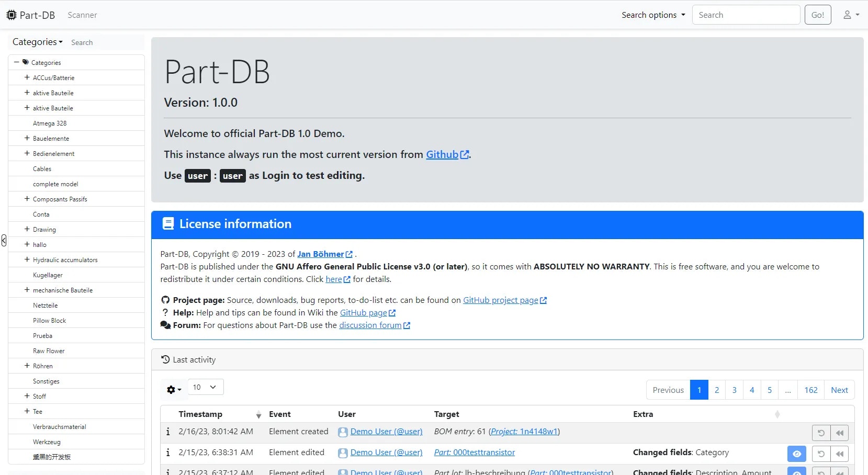
Task: Select the Werkzeug category
Action: (47, 442)
